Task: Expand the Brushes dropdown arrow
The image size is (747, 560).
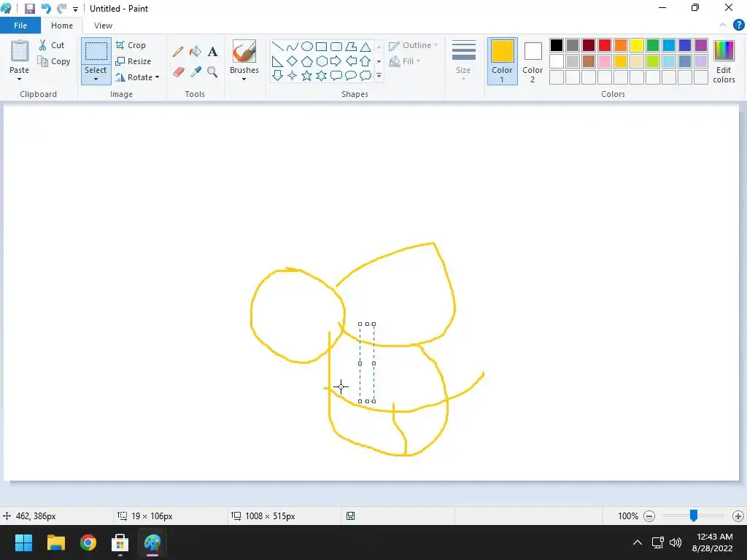Action: point(244,79)
